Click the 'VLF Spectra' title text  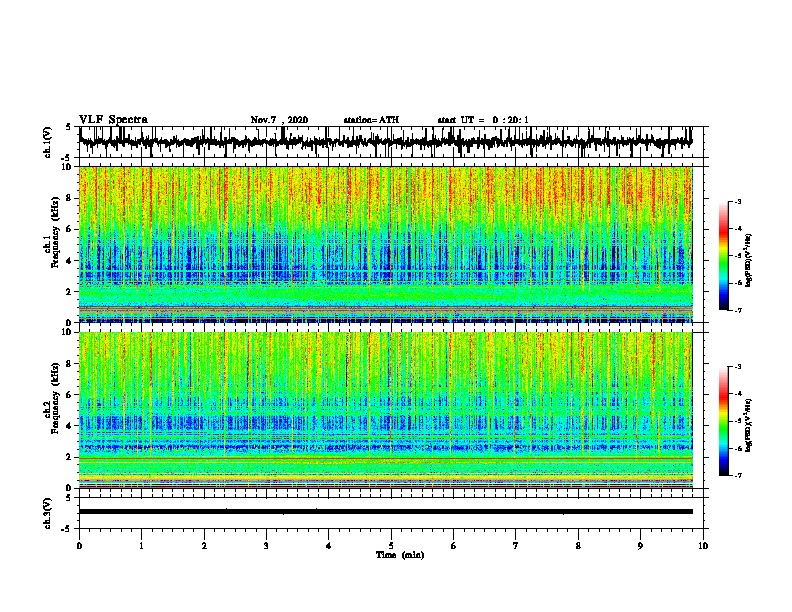(x=113, y=120)
